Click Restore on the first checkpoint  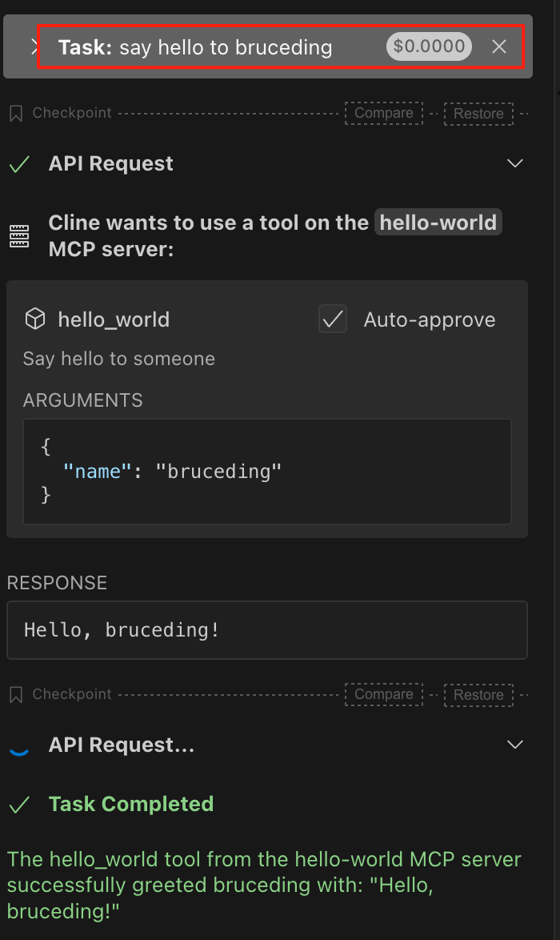(x=478, y=114)
